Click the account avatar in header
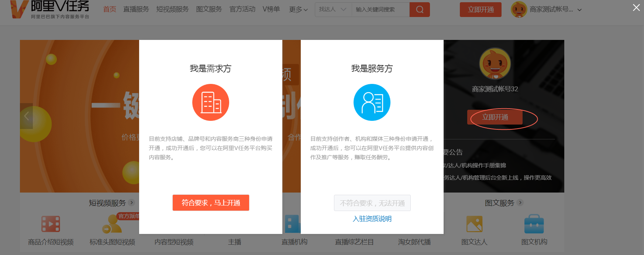Viewport: 644px width, 255px height. pos(519,10)
